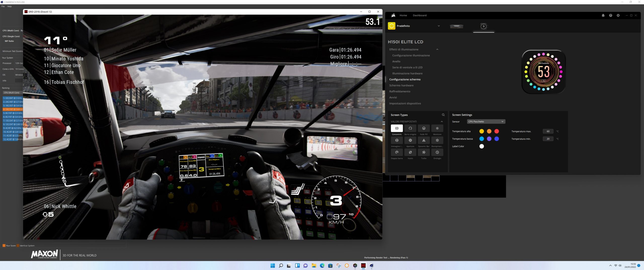Change light blue Temperatura bassa swatch
Screen dimensions: 644x270
tap(481, 139)
